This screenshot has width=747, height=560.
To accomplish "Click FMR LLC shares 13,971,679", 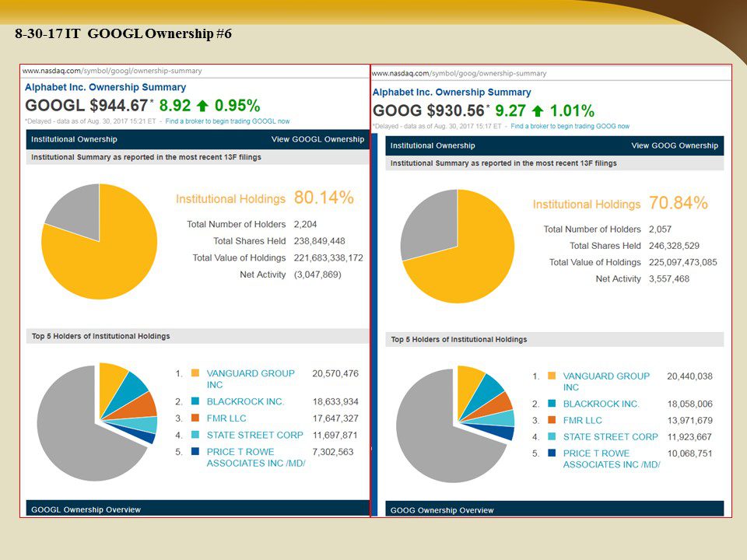I will [690, 421].
